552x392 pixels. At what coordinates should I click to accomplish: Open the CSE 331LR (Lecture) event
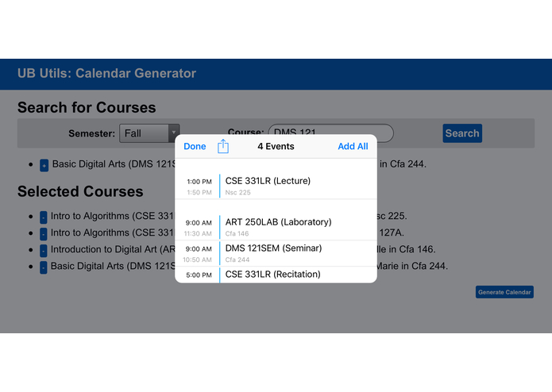click(276, 186)
